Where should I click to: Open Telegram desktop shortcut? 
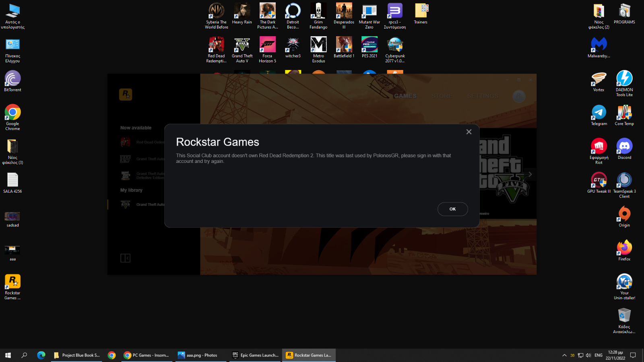click(599, 115)
